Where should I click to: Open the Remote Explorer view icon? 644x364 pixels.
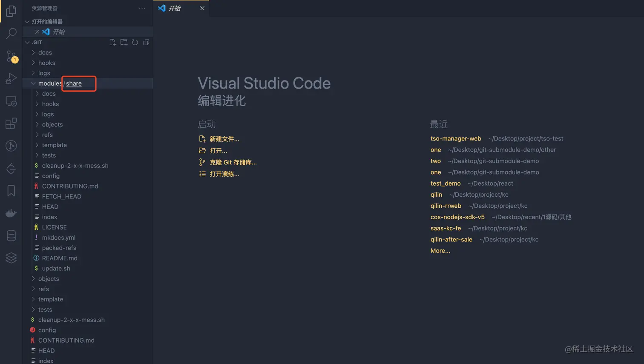11,101
